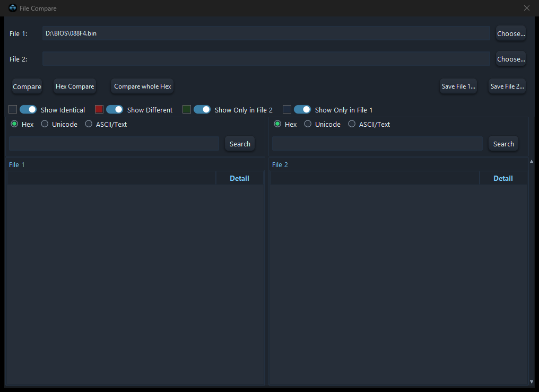Select Hex radio in File 1 search panel

(x=14, y=124)
